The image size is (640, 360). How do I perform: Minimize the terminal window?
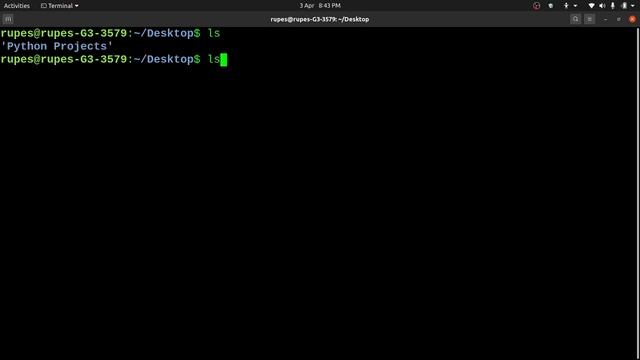tap(605, 19)
